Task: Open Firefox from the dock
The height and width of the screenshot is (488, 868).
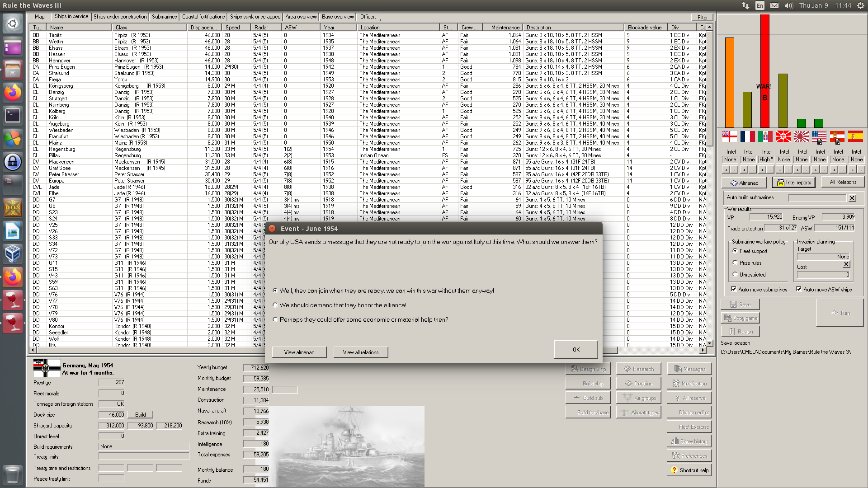Action: (13, 93)
